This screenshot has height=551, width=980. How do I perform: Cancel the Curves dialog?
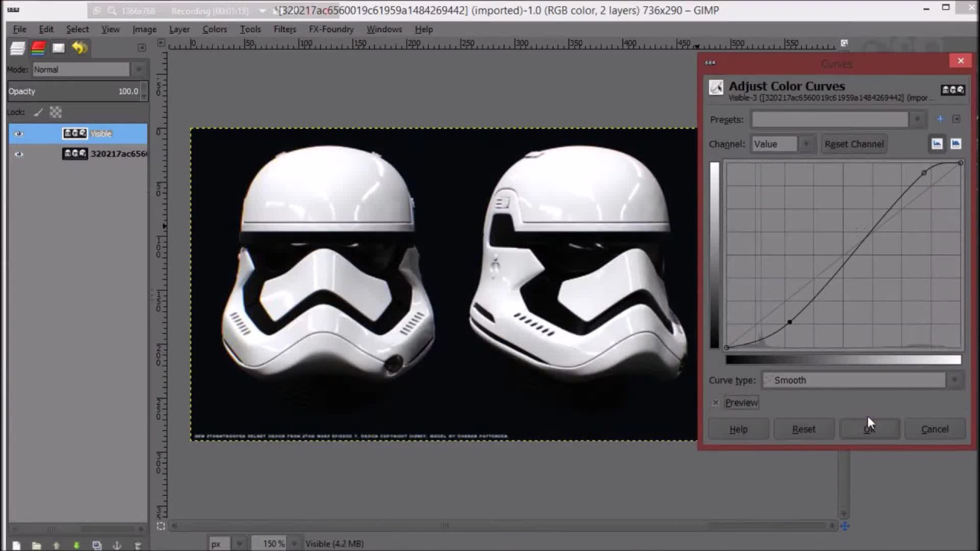[935, 429]
